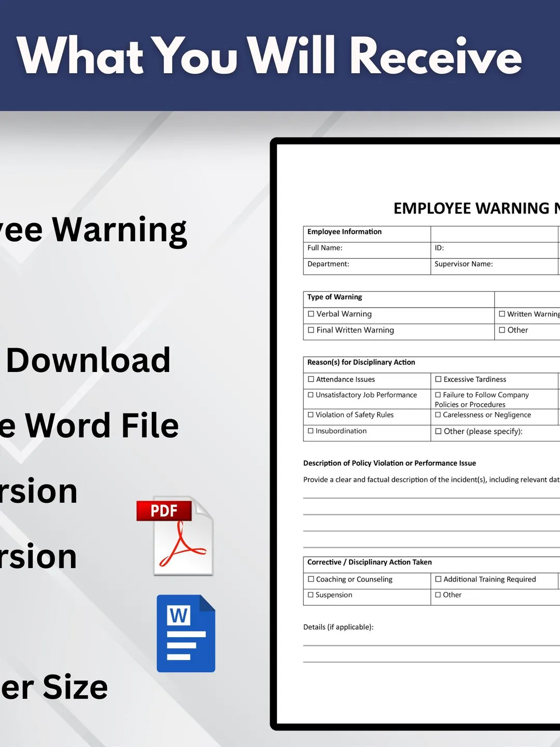Tick Other under Corrective Action Taken
The width and height of the screenshot is (560, 747).
[438, 594]
